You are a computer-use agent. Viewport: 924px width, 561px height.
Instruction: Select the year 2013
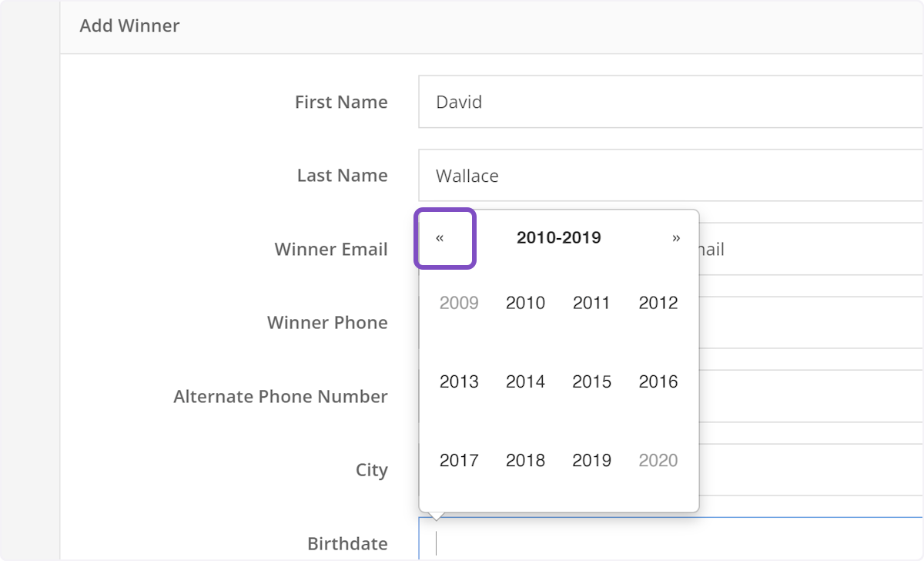pos(459,381)
